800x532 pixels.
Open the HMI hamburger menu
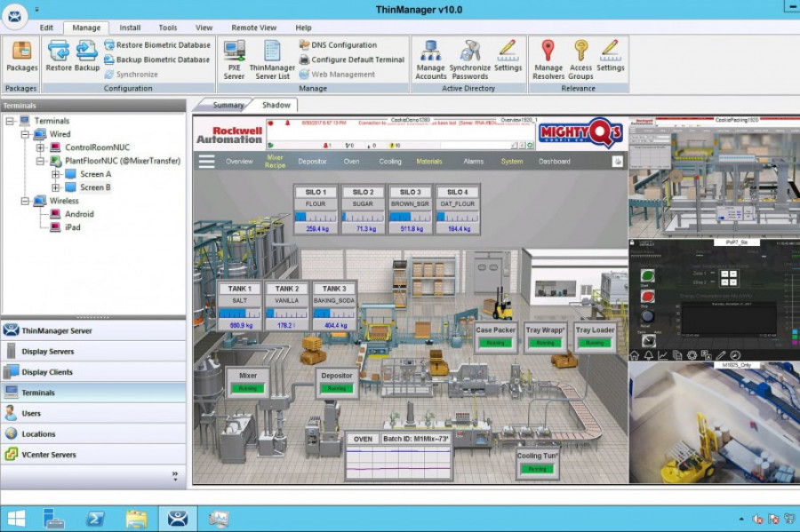click(x=206, y=162)
